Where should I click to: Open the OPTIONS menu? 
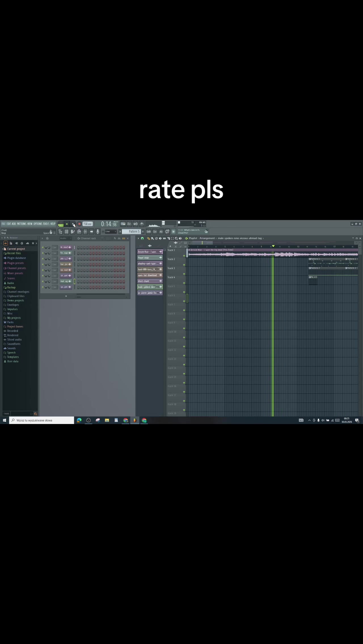tap(38, 224)
